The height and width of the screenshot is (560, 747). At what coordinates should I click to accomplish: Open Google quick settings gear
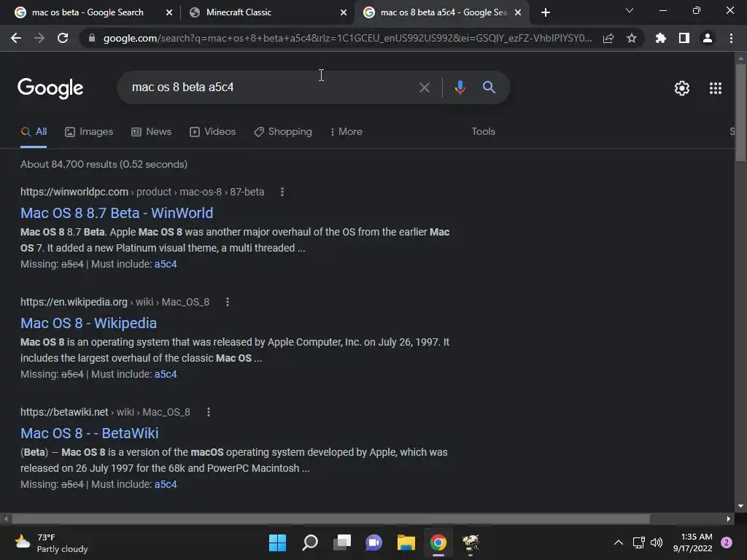[x=682, y=88]
